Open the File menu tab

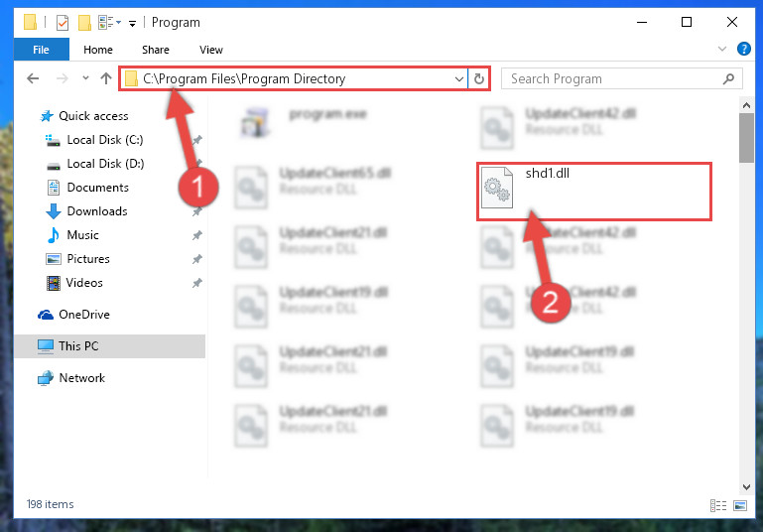[41, 50]
